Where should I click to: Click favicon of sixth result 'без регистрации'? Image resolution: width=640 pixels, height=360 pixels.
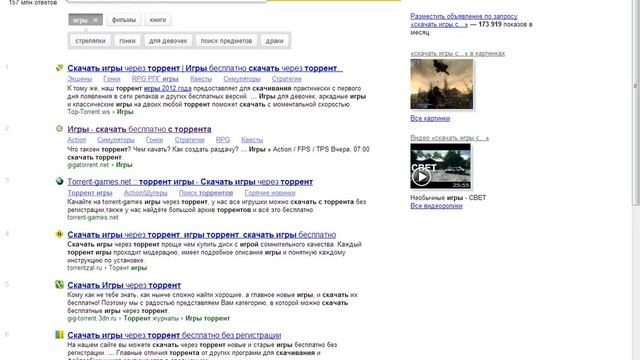coord(60,335)
